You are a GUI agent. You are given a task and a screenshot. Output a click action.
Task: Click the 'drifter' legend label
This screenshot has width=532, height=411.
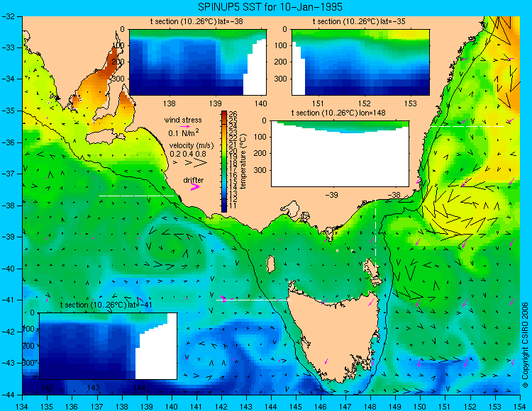pos(194,180)
